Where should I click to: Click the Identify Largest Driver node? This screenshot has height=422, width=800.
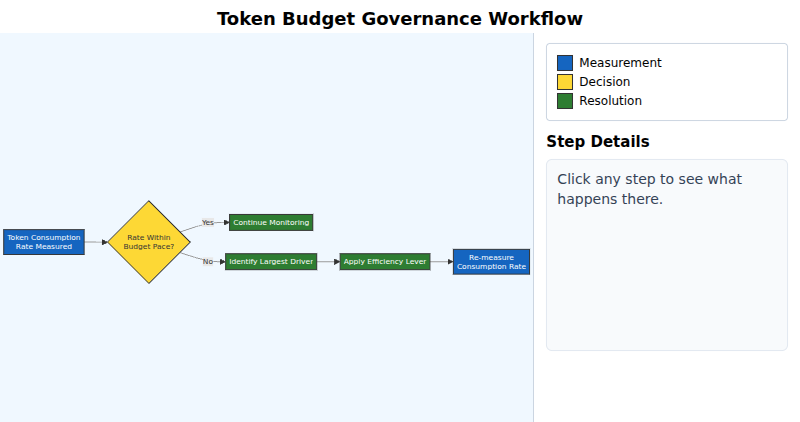point(271,262)
